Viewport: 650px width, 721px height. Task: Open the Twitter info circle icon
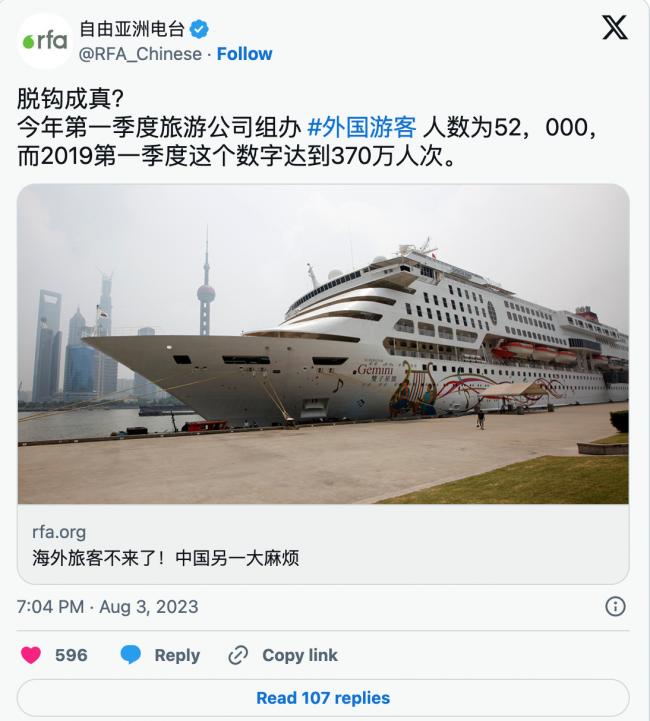tap(615, 607)
